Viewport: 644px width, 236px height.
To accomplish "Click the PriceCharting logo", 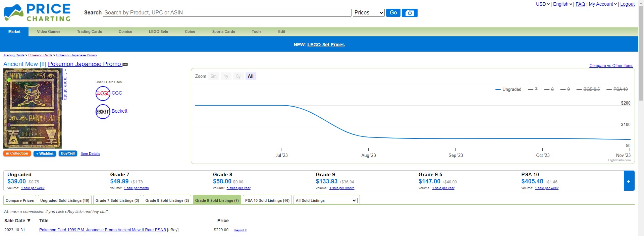I will (37, 13).
